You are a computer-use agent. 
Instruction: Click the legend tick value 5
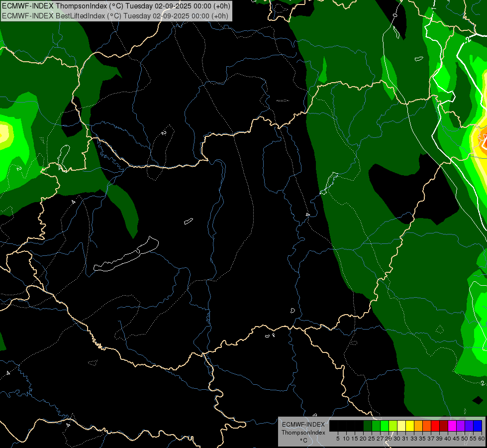pyautogui.click(x=338, y=439)
